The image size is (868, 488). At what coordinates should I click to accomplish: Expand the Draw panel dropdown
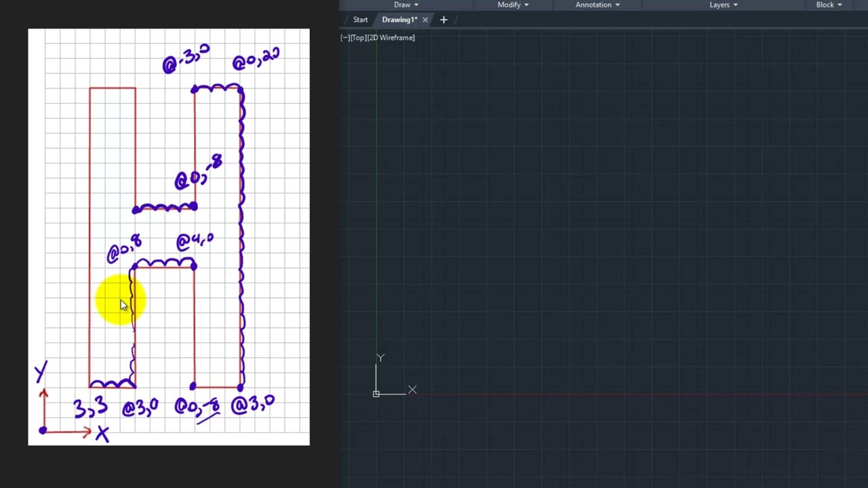tap(406, 5)
